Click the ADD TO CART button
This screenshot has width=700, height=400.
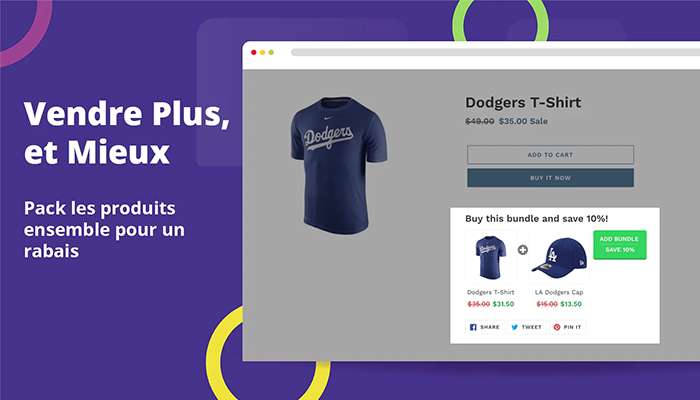coord(550,154)
